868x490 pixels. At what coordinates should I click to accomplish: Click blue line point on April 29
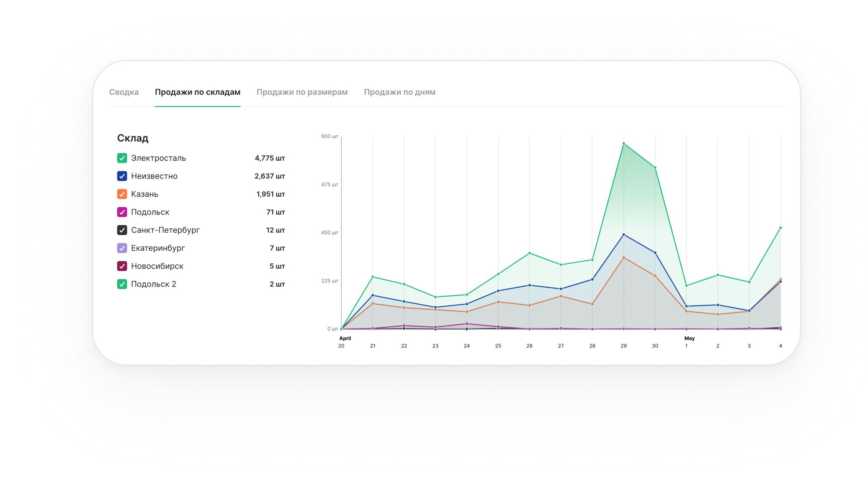point(624,234)
